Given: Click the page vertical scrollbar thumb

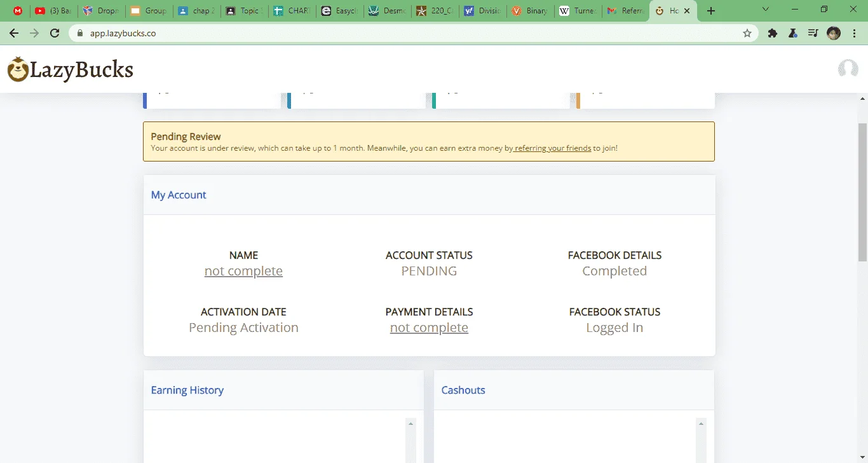Looking at the screenshot, I should [x=862, y=192].
